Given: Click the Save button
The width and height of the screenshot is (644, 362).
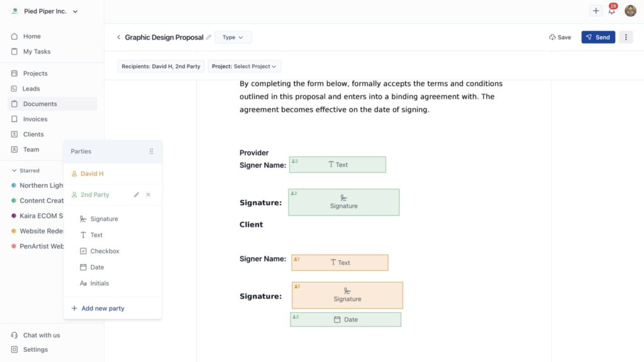Looking at the screenshot, I should pos(560,38).
